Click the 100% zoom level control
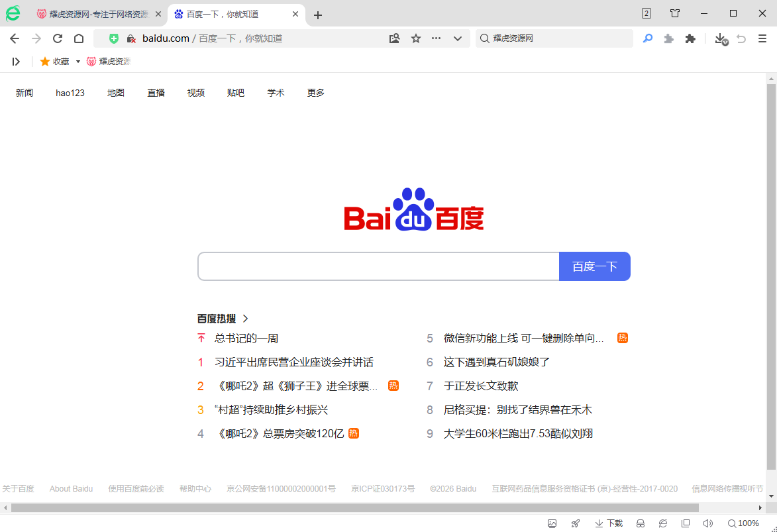 [x=746, y=523]
